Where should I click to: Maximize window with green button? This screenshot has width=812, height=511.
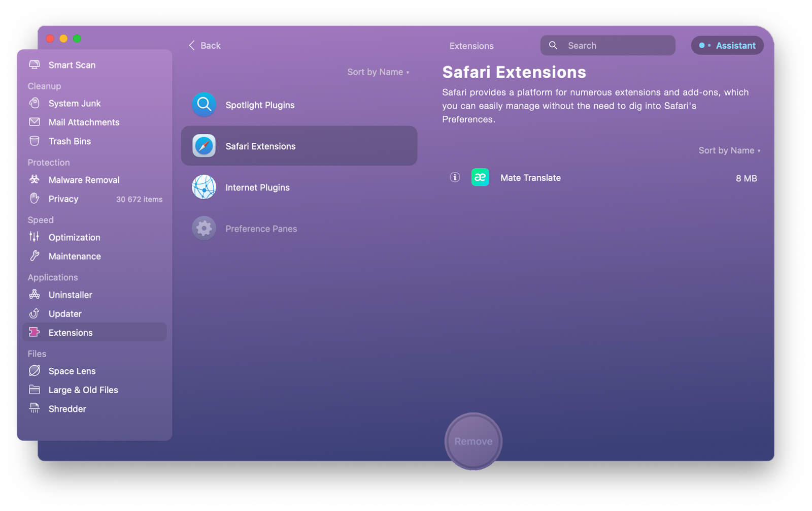point(77,39)
